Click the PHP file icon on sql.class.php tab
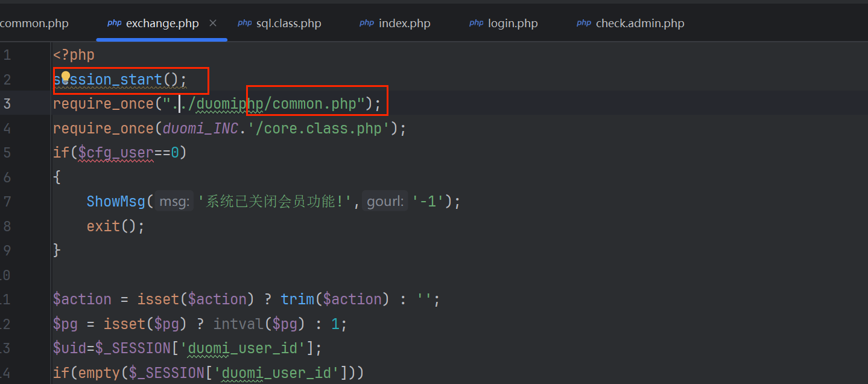Image resolution: width=868 pixels, height=384 pixels. click(x=244, y=23)
